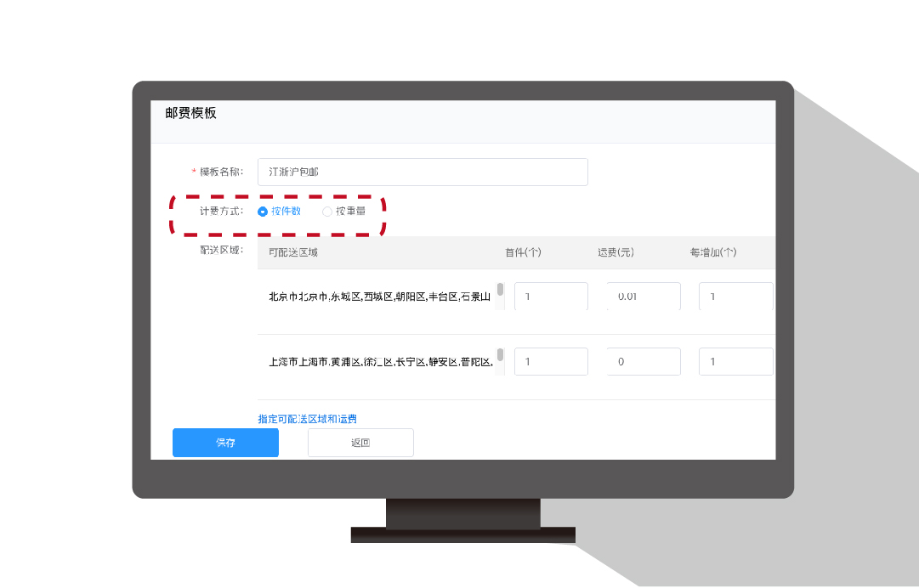Click the 可配送区域 column header
Screen dimensions: 919x588
293,252
